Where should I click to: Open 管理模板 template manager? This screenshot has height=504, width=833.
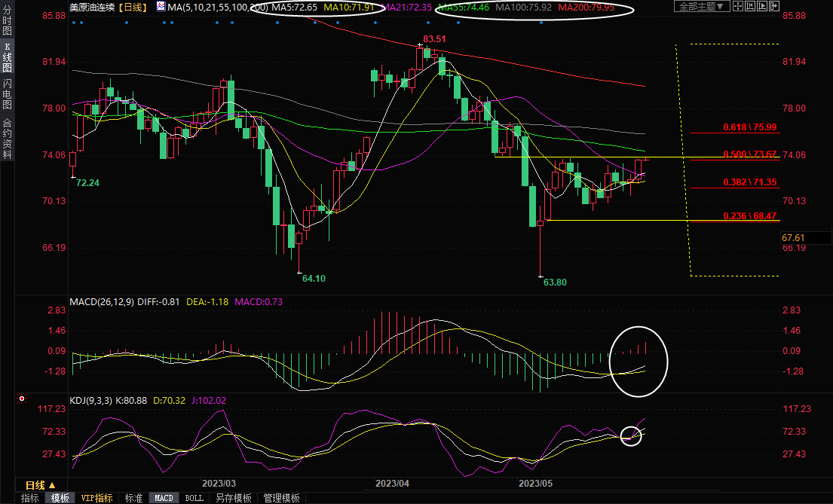click(x=282, y=498)
